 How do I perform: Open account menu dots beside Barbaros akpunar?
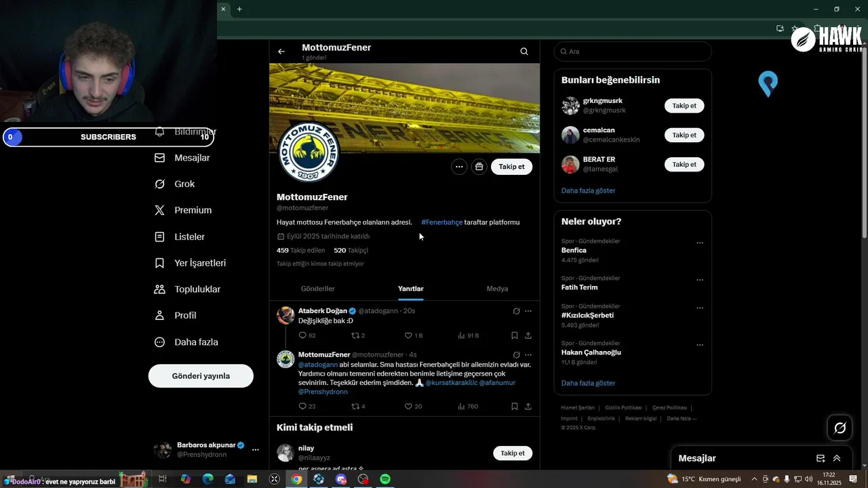point(256,449)
